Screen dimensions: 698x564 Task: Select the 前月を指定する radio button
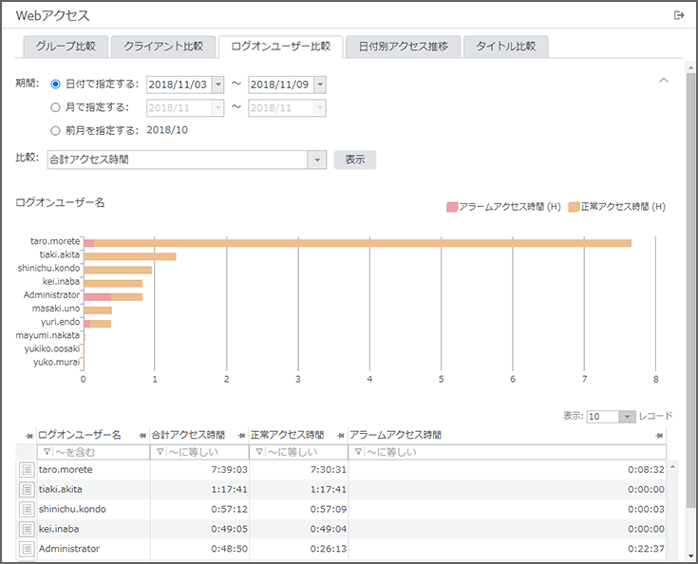[x=55, y=130]
